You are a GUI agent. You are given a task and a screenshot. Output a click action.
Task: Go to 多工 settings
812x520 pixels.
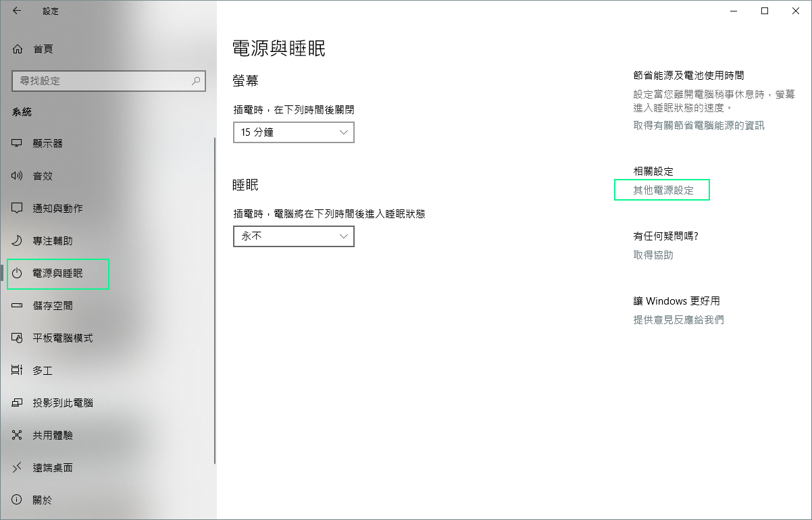pos(43,371)
